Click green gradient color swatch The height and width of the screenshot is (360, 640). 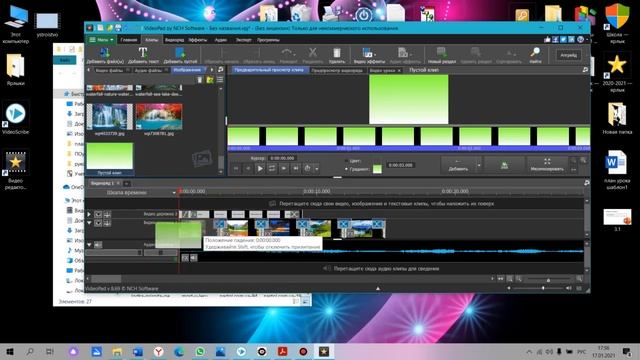(x=377, y=169)
